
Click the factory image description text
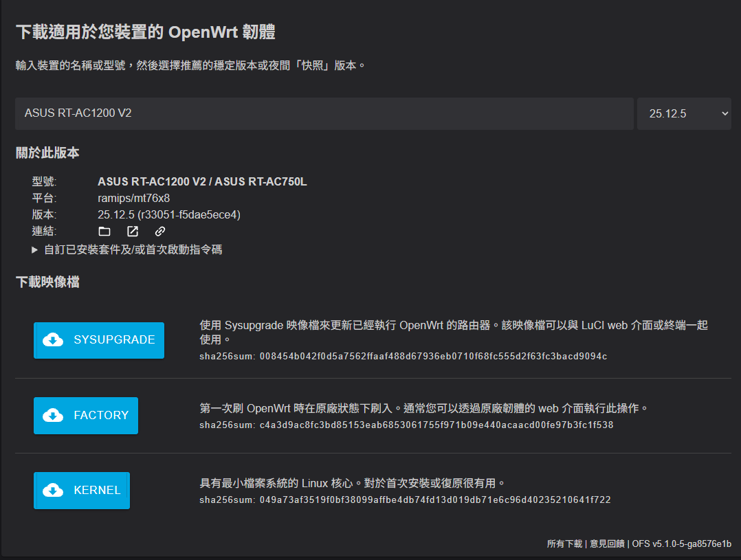pos(423,408)
